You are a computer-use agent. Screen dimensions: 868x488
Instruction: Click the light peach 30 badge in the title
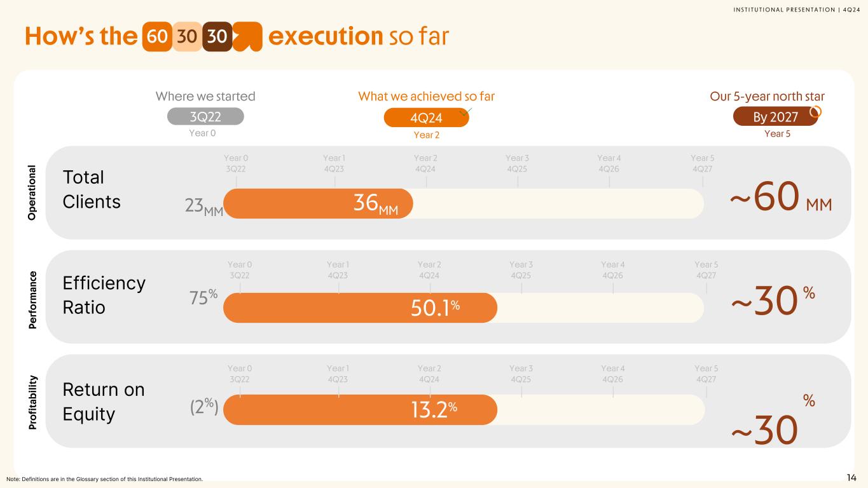(186, 37)
